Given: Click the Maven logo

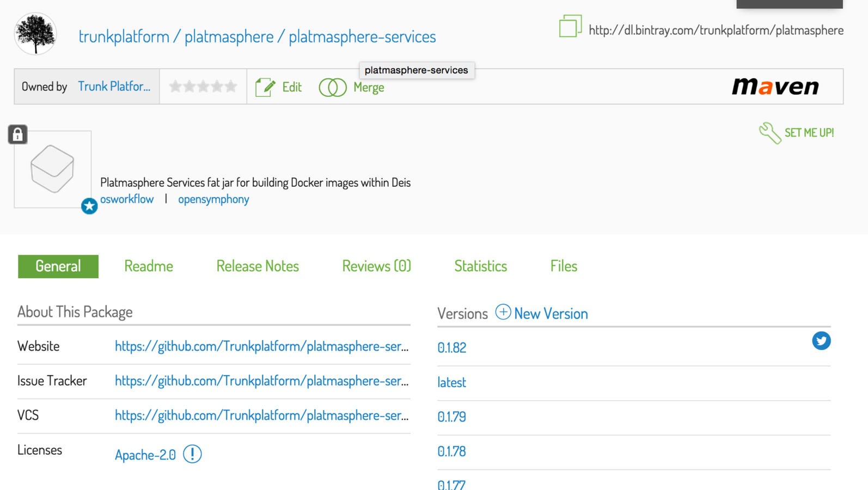Looking at the screenshot, I should click(775, 87).
